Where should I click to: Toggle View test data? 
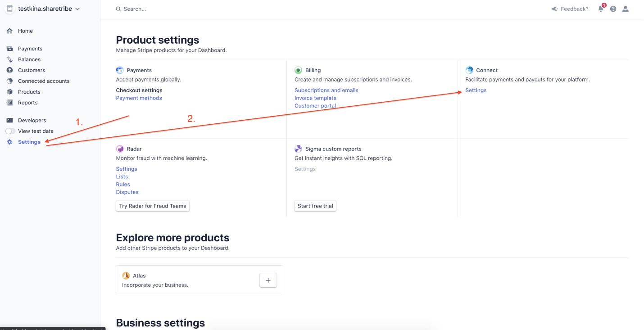tap(10, 131)
